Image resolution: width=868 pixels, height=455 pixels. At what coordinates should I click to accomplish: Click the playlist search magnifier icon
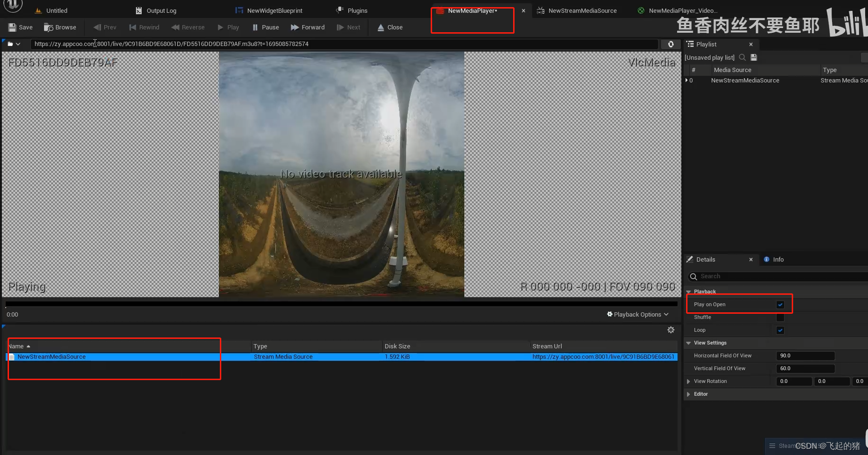pos(742,57)
